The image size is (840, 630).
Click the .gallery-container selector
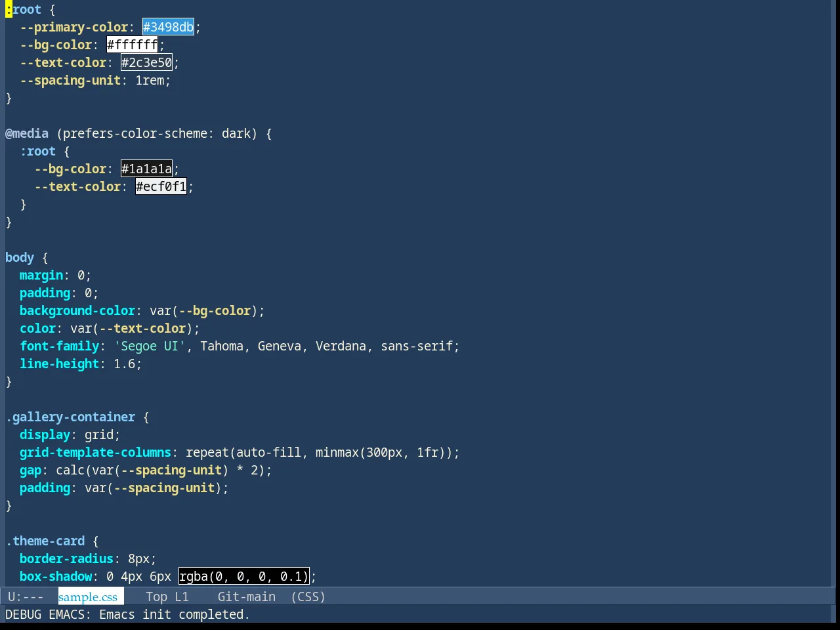(70, 417)
